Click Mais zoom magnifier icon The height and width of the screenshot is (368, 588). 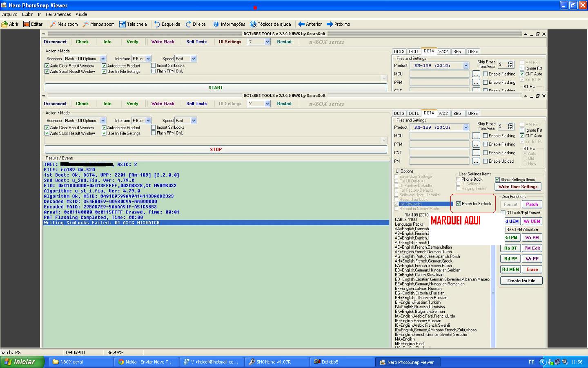tap(53, 24)
